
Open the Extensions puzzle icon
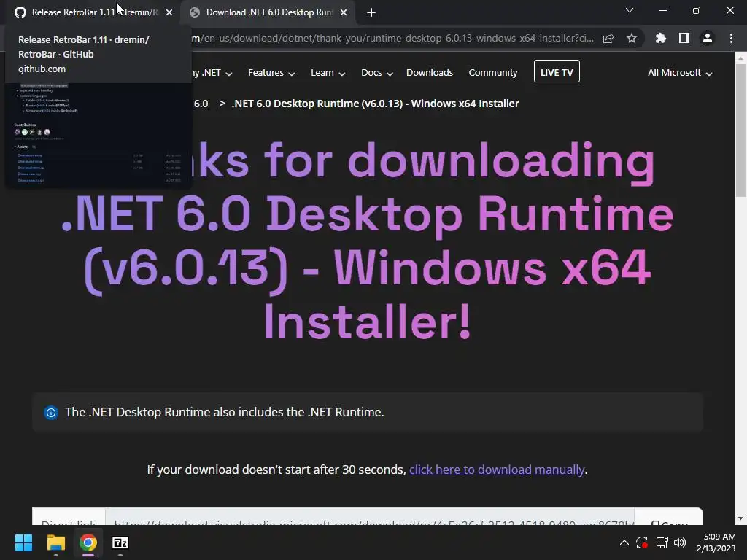tap(661, 38)
